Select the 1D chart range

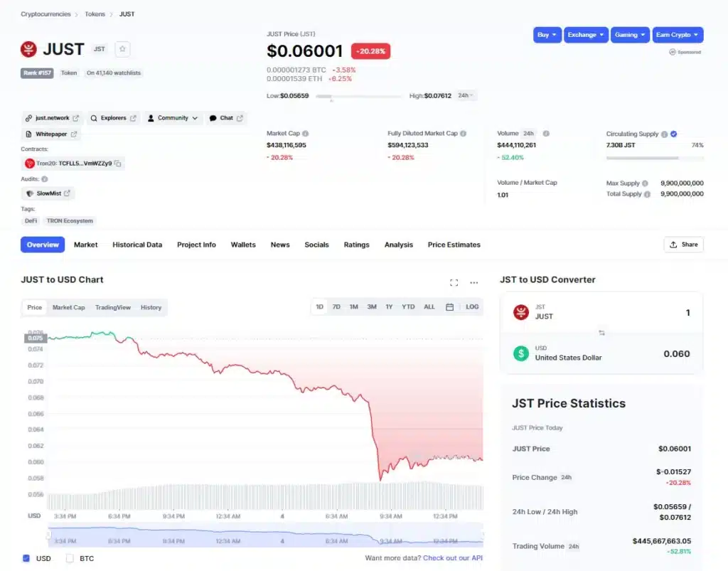(x=319, y=307)
